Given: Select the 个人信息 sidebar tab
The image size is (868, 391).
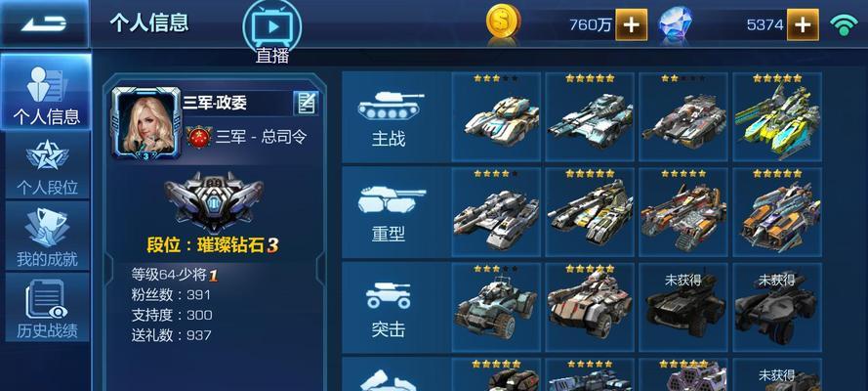Looking at the screenshot, I should pos(47,93).
